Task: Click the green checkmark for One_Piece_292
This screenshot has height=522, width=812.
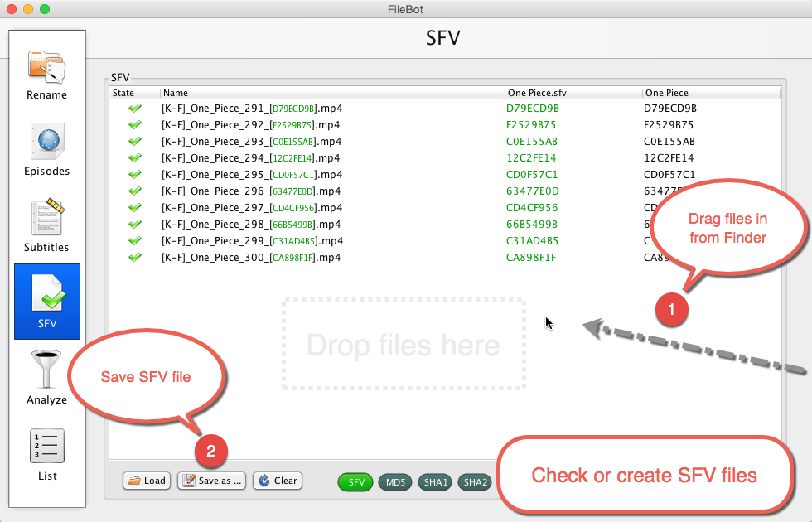Action: pyautogui.click(x=135, y=125)
